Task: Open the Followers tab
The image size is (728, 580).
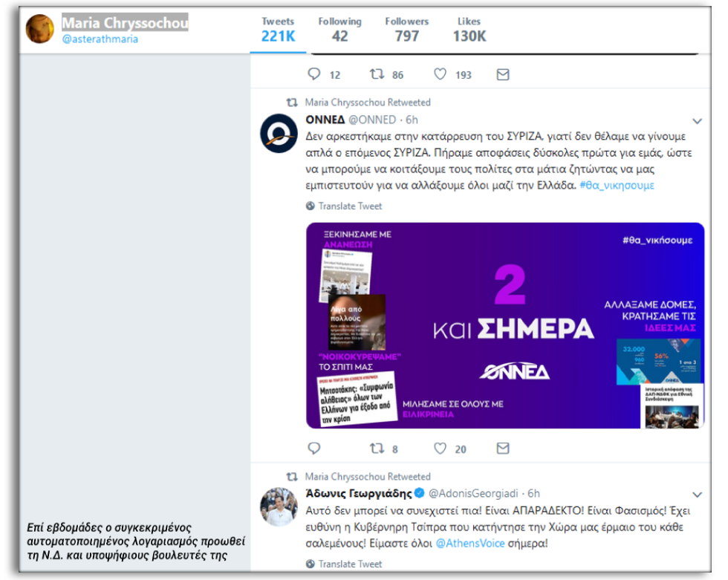Action: coord(407,30)
